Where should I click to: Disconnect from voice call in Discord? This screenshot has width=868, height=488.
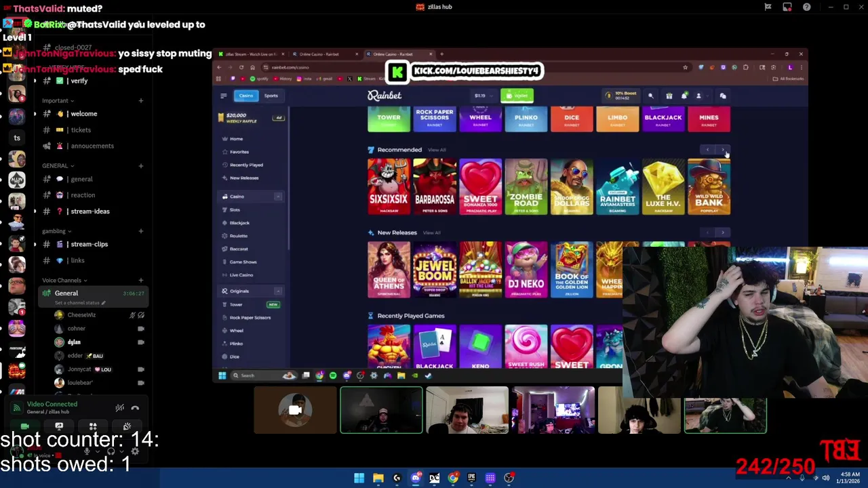135,408
